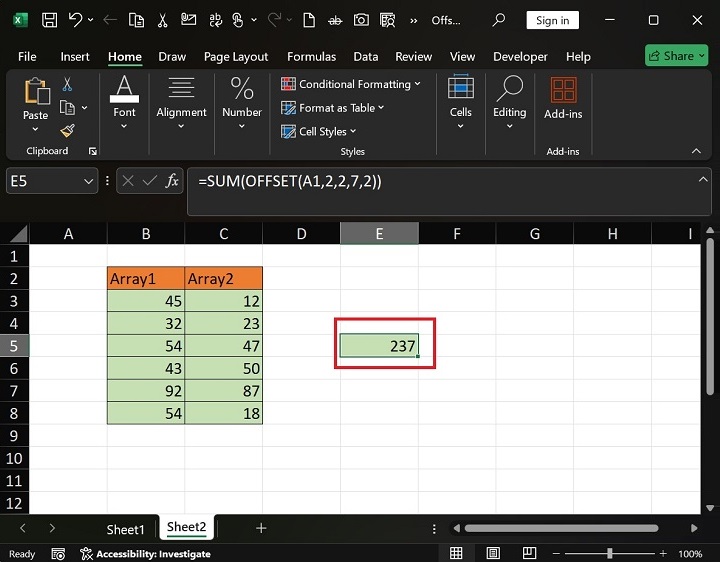The width and height of the screenshot is (720, 562).
Task: Click the macro recording icon in status bar
Action: point(59,554)
